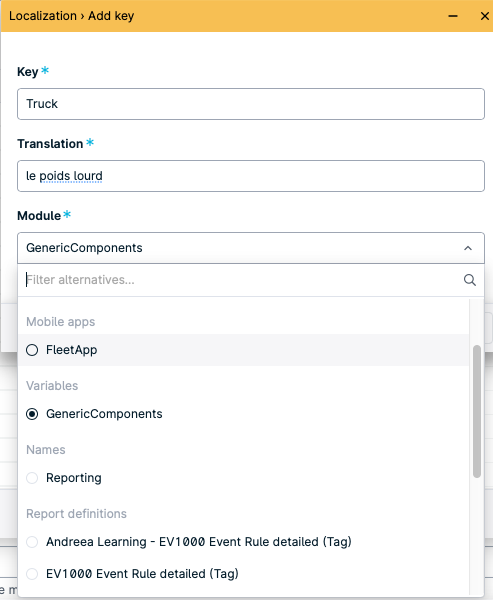Click the Variables group heading
The height and width of the screenshot is (600, 493).
(52, 386)
